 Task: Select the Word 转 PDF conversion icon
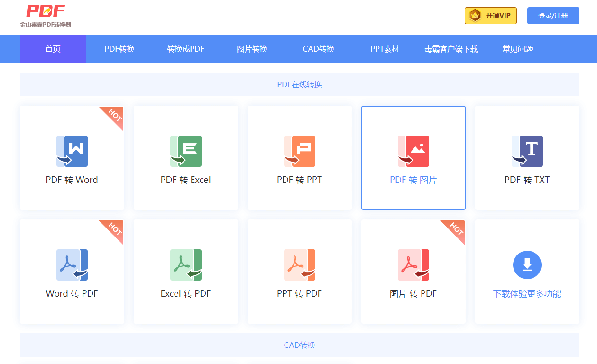pos(72,264)
